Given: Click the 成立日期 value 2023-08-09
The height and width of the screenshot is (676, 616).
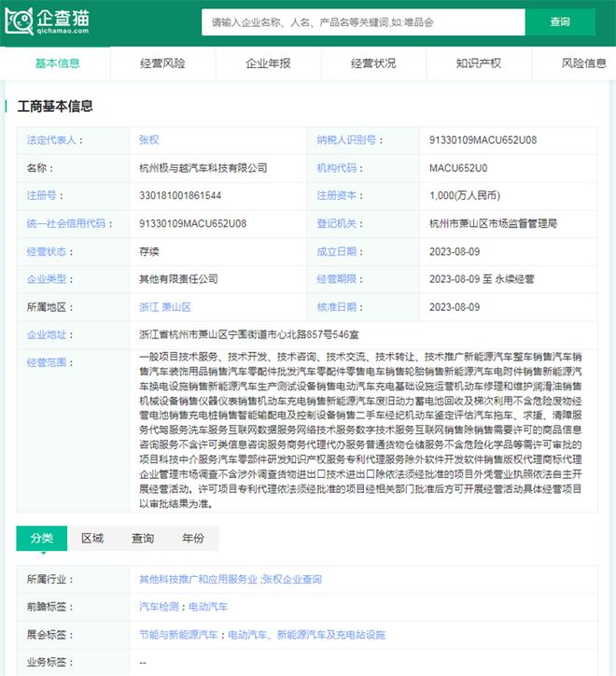Looking at the screenshot, I should [455, 251].
